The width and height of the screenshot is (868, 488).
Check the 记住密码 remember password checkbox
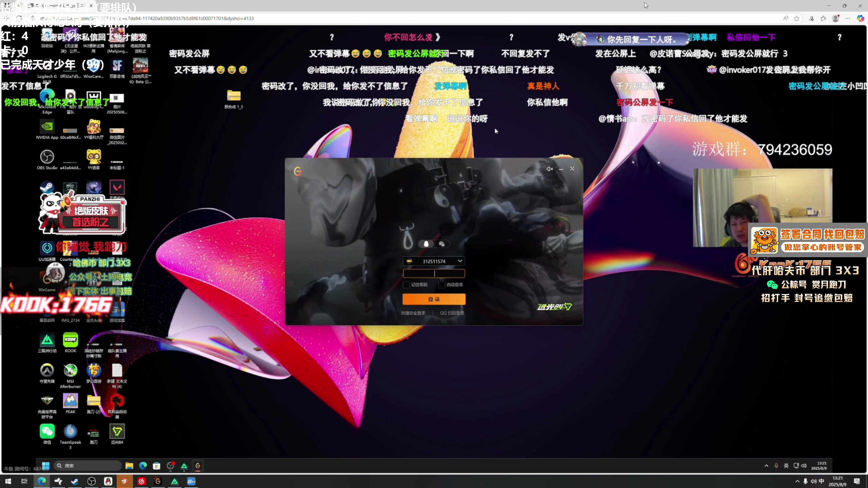pos(406,285)
